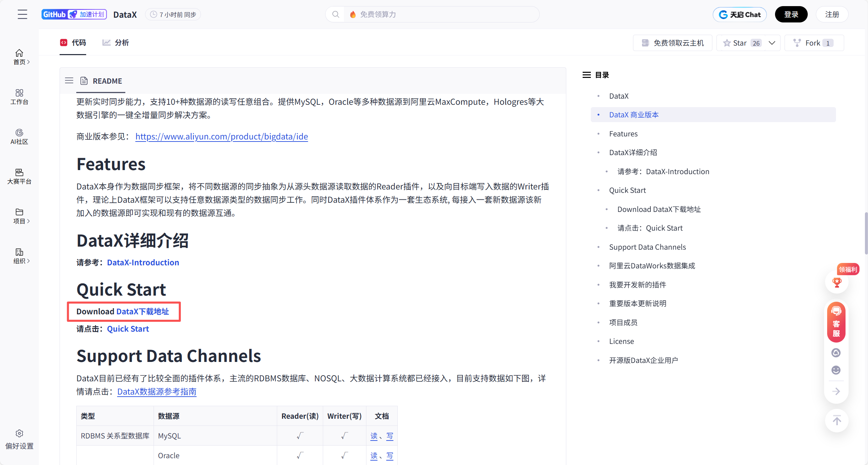The image size is (868, 465).
Task: Open 偏好设置 preferences gear icon
Action: (19, 433)
